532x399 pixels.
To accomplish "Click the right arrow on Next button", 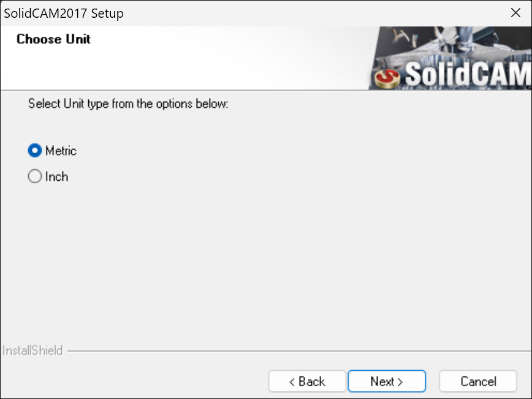I will [400, 382].
